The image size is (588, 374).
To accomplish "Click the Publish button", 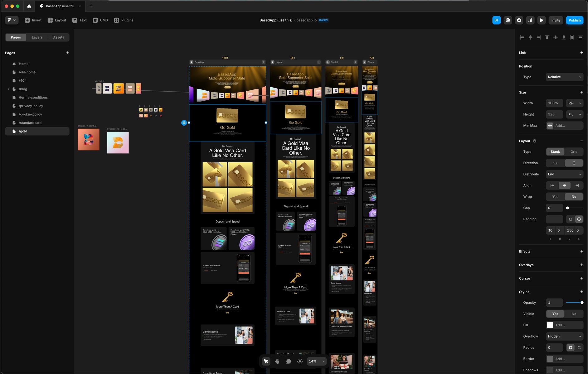I will pos(574,20).
